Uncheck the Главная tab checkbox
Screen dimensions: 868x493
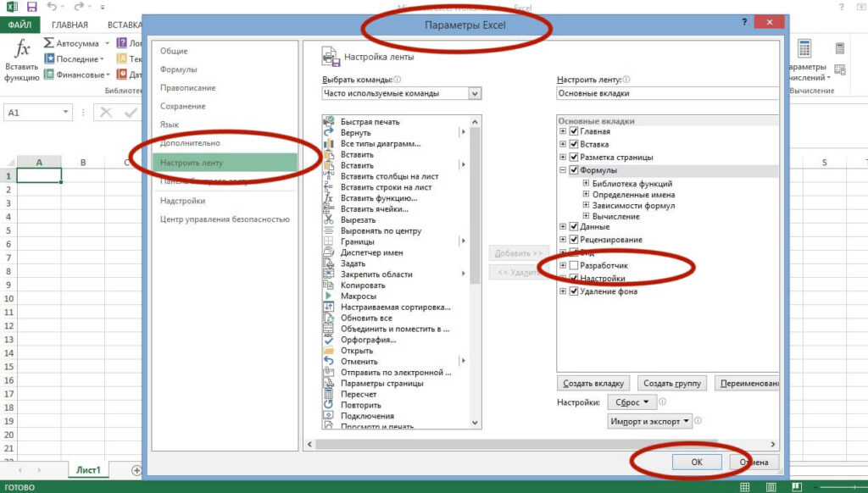574,131
